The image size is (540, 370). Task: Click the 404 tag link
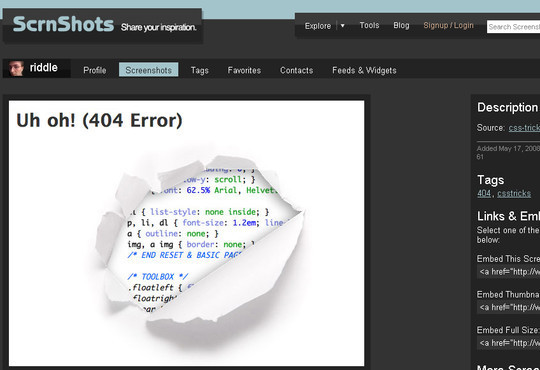(484, 193)
